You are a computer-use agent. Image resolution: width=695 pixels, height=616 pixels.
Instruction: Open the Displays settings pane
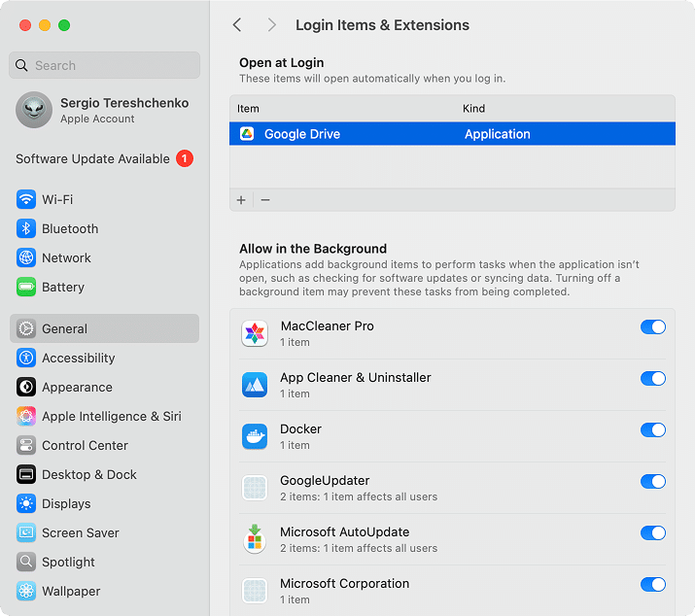[x=66, y=503]
